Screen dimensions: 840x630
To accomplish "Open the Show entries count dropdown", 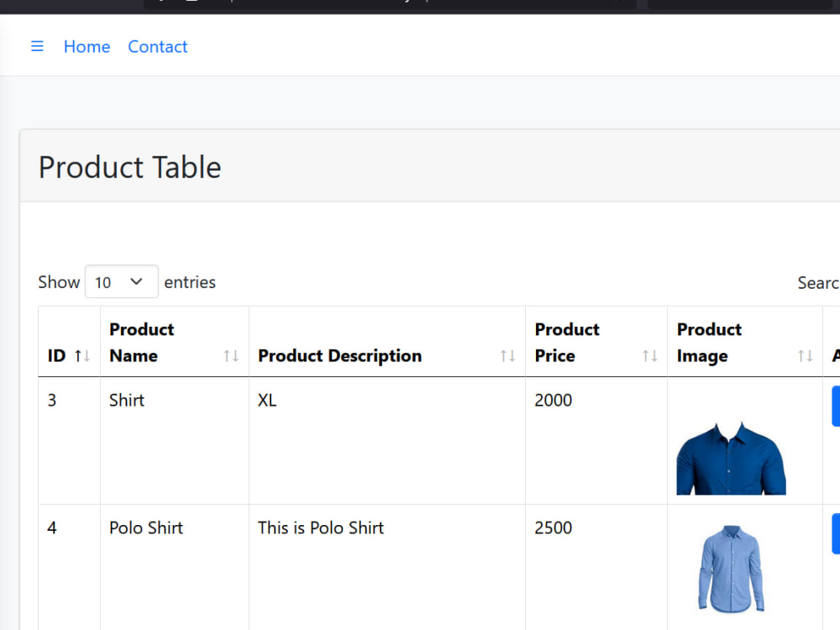I will [x=122, y=281].
